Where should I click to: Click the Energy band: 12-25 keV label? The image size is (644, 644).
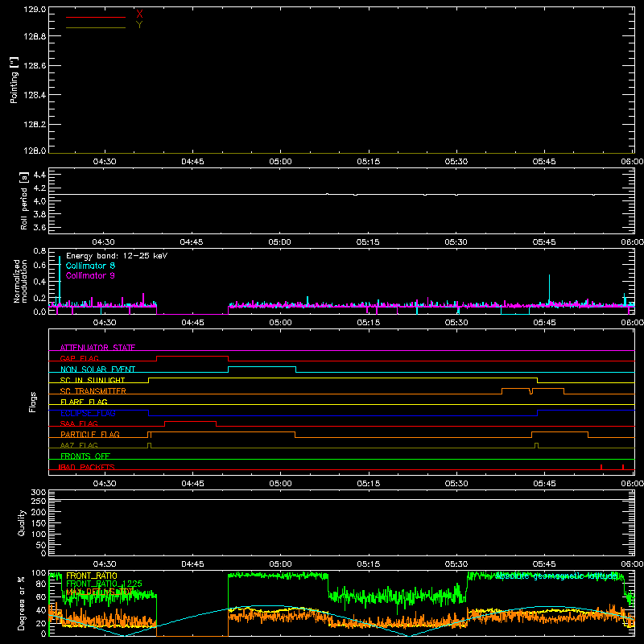coord(117,256)
